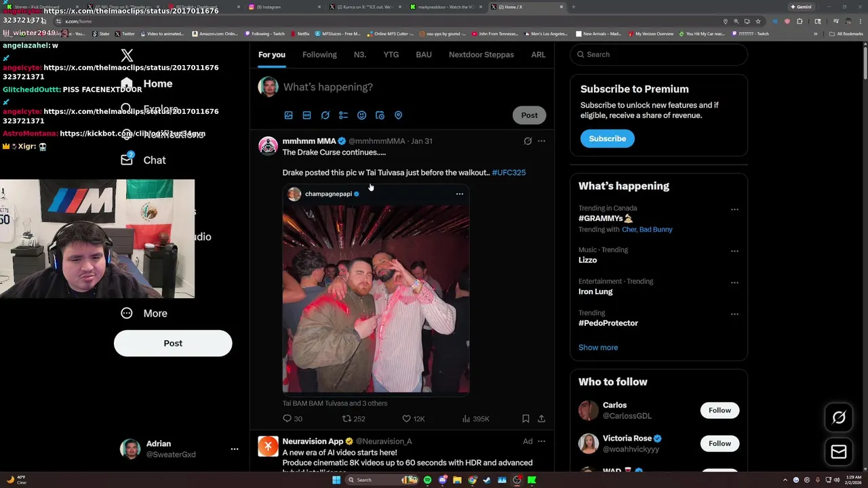Click the X logo in the sidebar
Image resolution: width=868 pixels, height=488 pixels.
(127, 56)
